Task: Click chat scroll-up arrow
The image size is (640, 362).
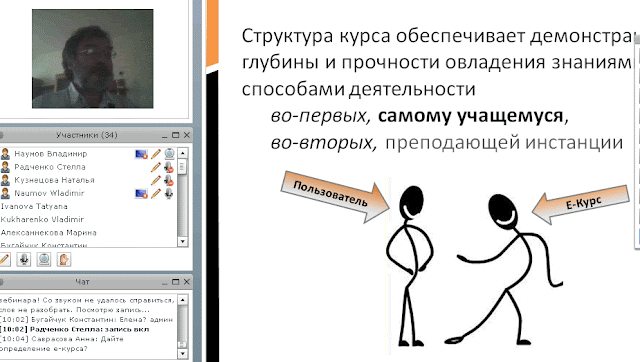Action: point(182,300)
